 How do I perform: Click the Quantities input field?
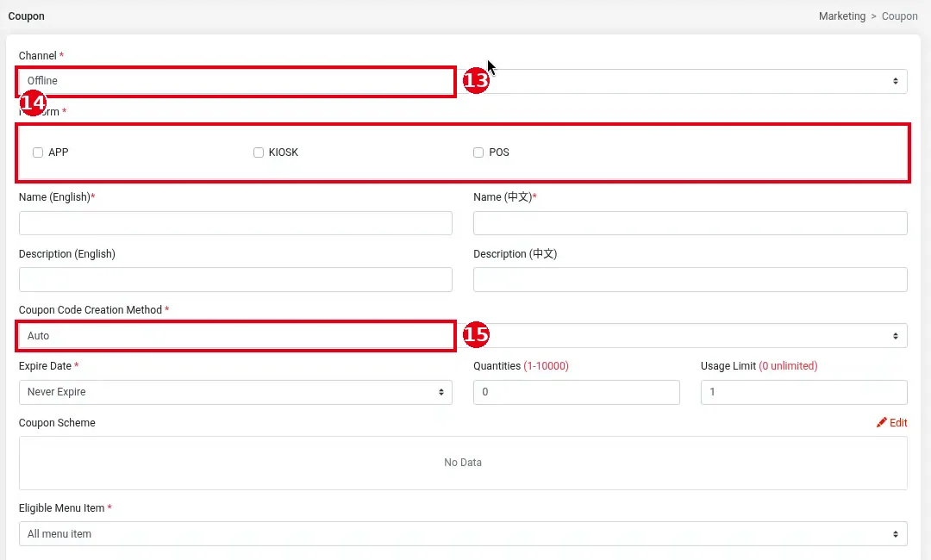coord(577,392)
